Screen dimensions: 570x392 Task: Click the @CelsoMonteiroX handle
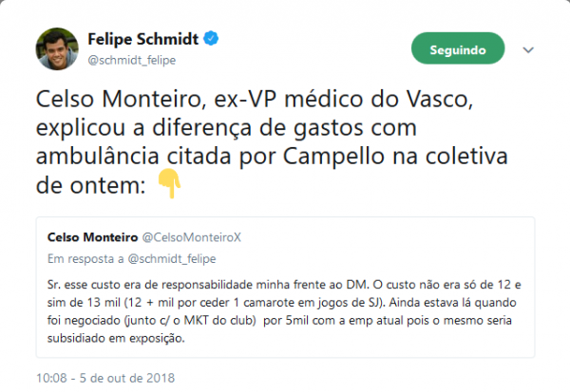pos(187,235)
